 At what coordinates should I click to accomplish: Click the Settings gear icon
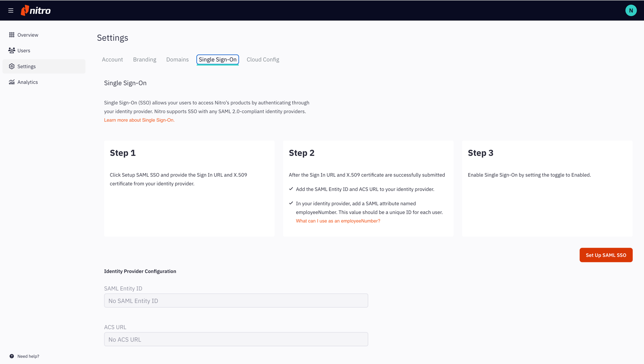(12, 66)
